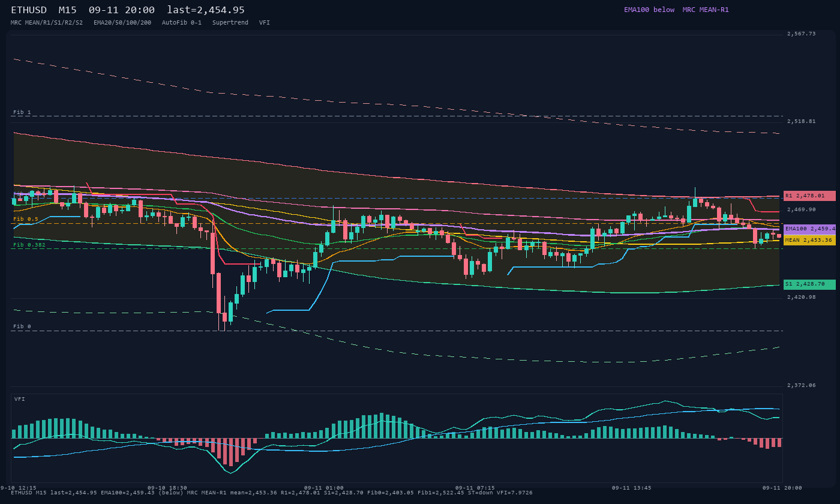Image resolution: width=840 pixels, height=504 pixels.
Task: Click the EMA100 below status text
Action: [x=649, y=10]
